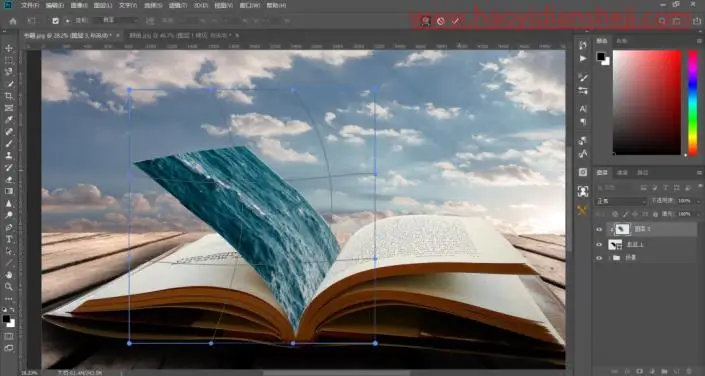Click the Home icon in options bar
The height and width of the screenshot is (376, 705).
pyautogui.click(x=13, y=21)
